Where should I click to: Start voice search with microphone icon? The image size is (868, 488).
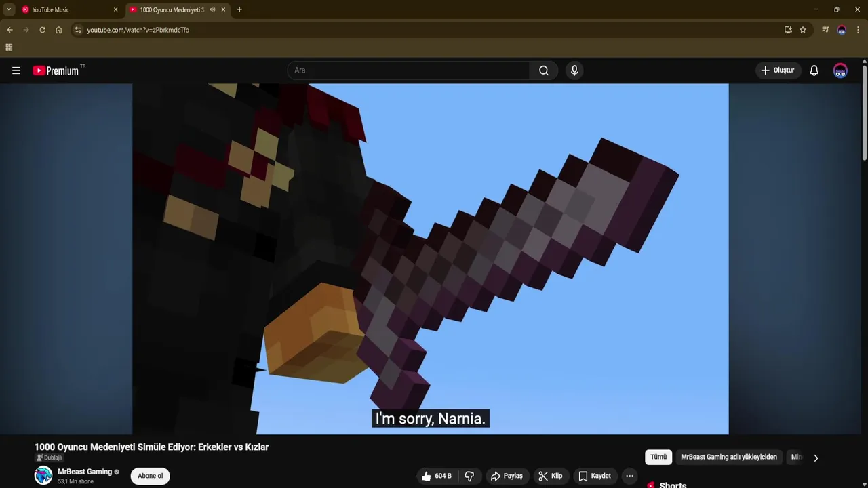574,70
